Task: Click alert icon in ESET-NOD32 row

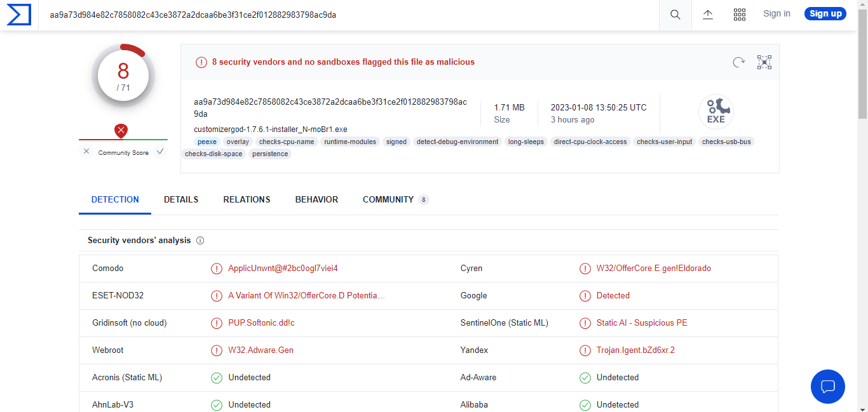Action: tap(217, 296)
